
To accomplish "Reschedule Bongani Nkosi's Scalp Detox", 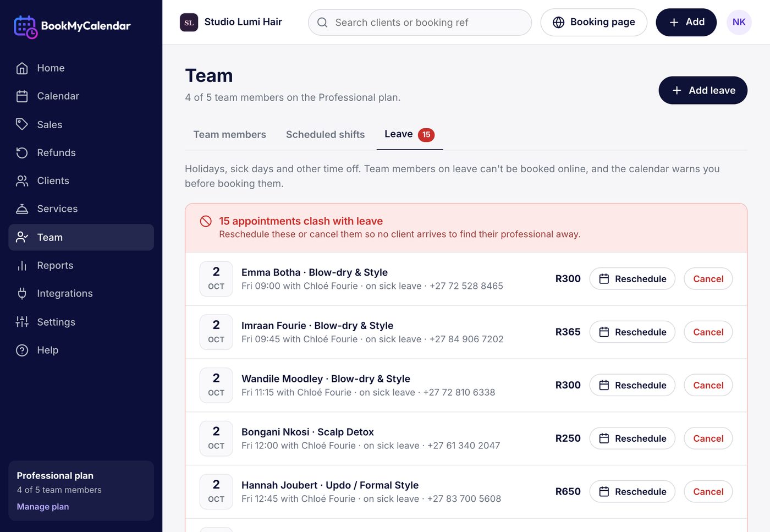I will click(632, 438).
